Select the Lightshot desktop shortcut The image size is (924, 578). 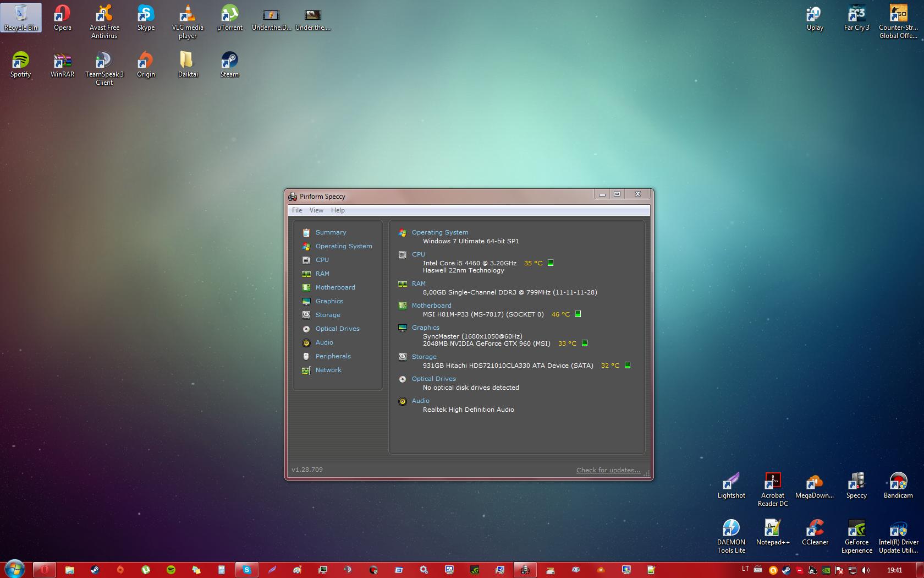pos(731,486)
